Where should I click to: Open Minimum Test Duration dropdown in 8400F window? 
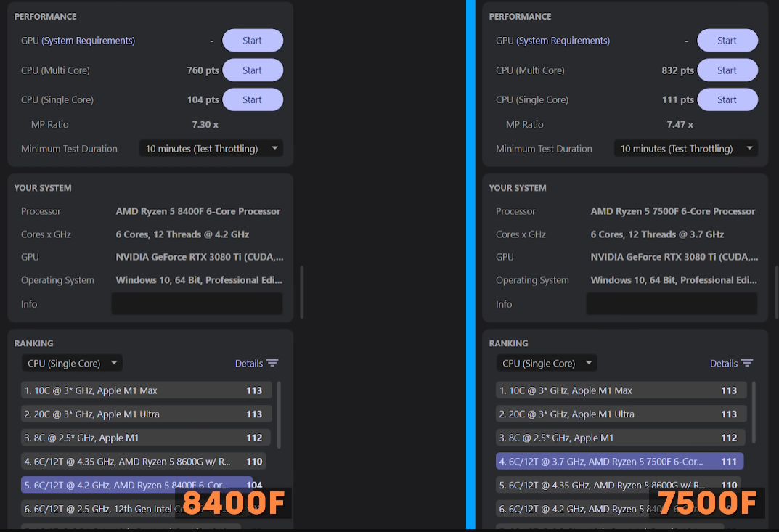tap(211, 149)
